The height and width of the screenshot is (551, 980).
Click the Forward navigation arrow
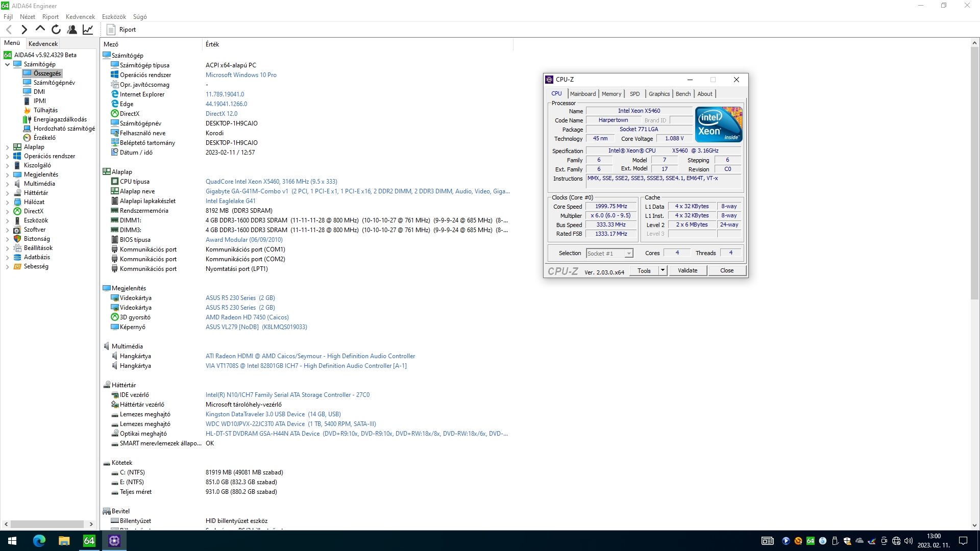pos(24,30)
